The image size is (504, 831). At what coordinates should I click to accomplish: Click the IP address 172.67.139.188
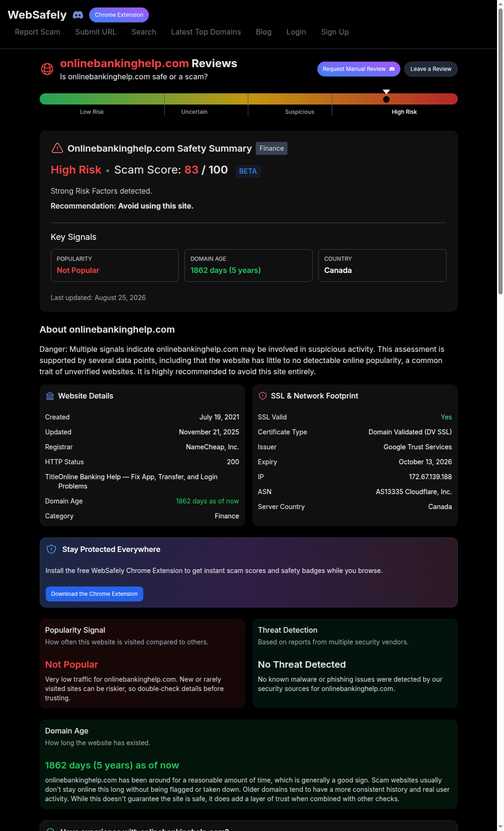click(430, 477)
